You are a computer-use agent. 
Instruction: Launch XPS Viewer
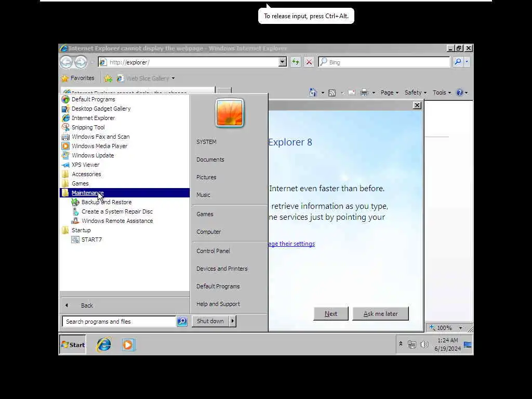pyautogui.click(x=85, y=165)
